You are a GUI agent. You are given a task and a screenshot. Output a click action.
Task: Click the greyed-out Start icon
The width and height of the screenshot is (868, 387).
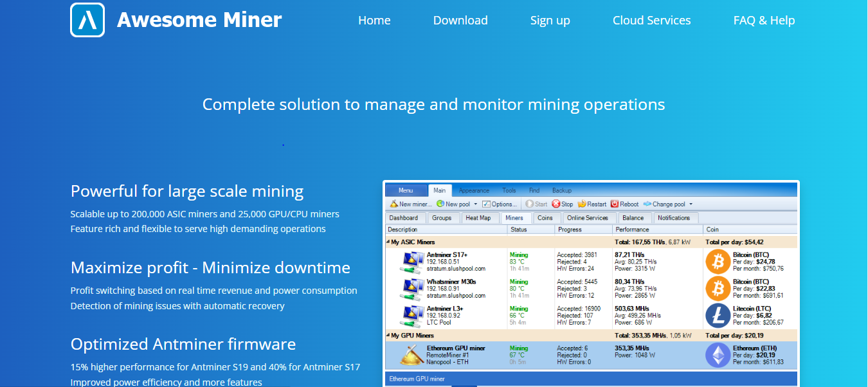pyautogui.click(x=529, y=204)
